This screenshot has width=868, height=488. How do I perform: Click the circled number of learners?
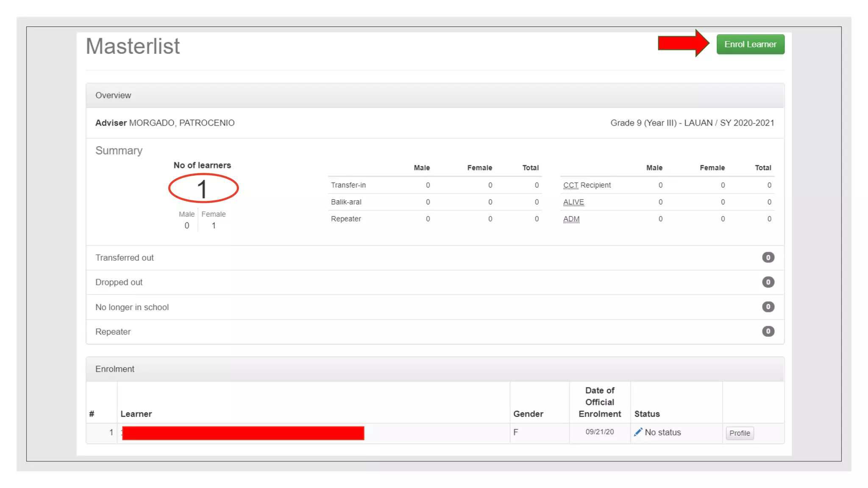coord(203,189)
